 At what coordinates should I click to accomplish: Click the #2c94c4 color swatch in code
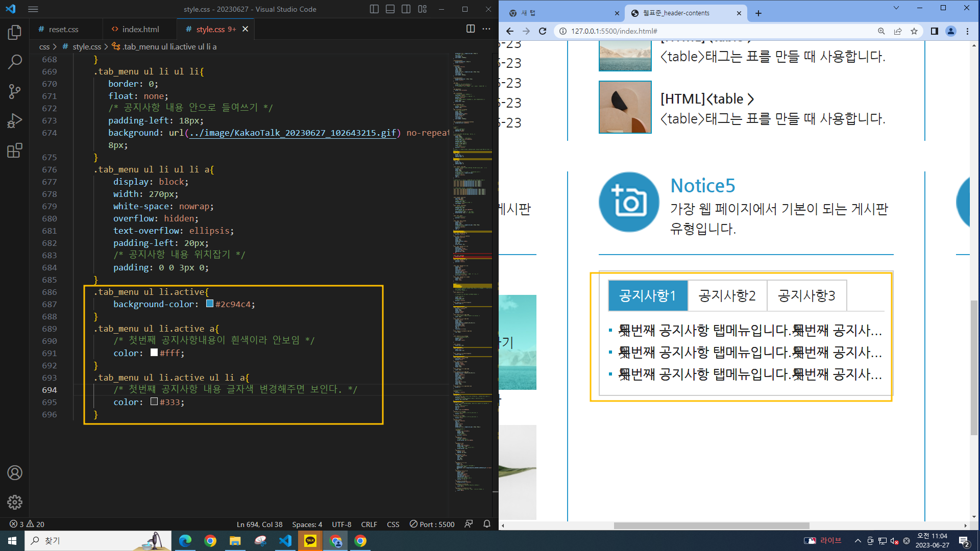(210, 304)
